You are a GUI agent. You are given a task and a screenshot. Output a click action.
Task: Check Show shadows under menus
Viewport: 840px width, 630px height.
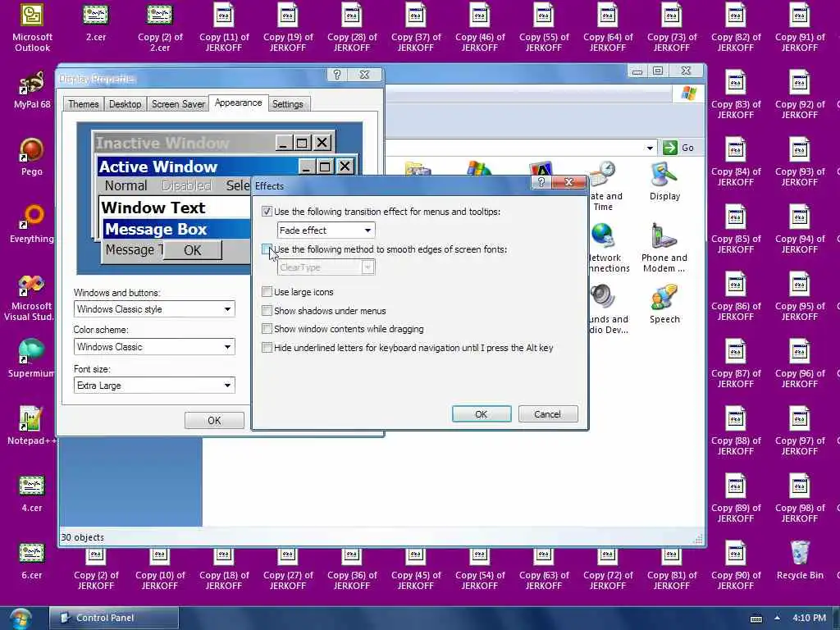267,311
